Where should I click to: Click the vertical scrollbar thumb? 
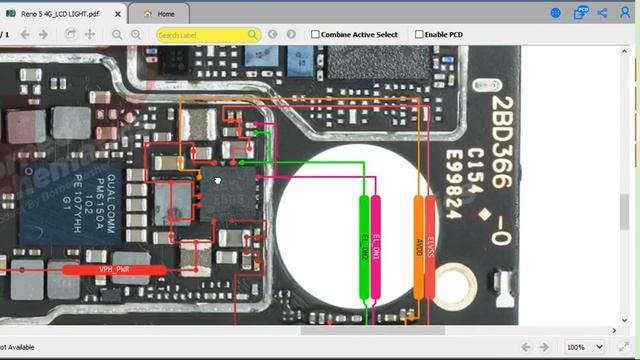[624, 211]
